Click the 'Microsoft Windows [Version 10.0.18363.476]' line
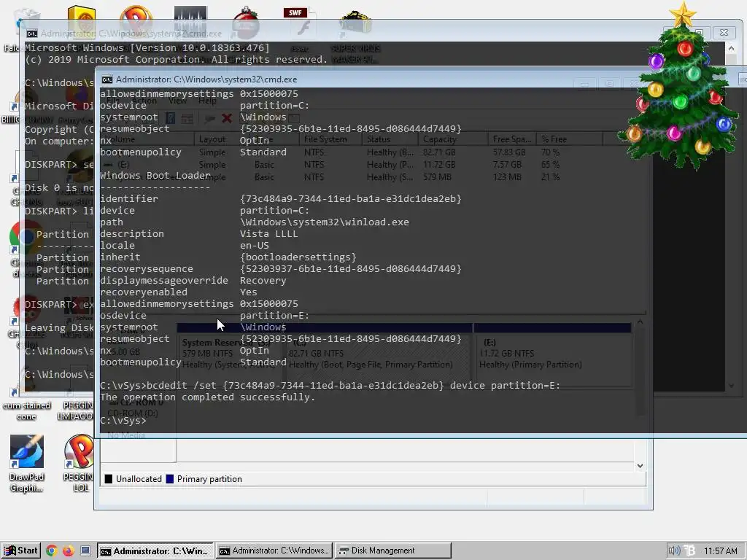The width and height of the screenshot is (747, 560). [147, 48]
